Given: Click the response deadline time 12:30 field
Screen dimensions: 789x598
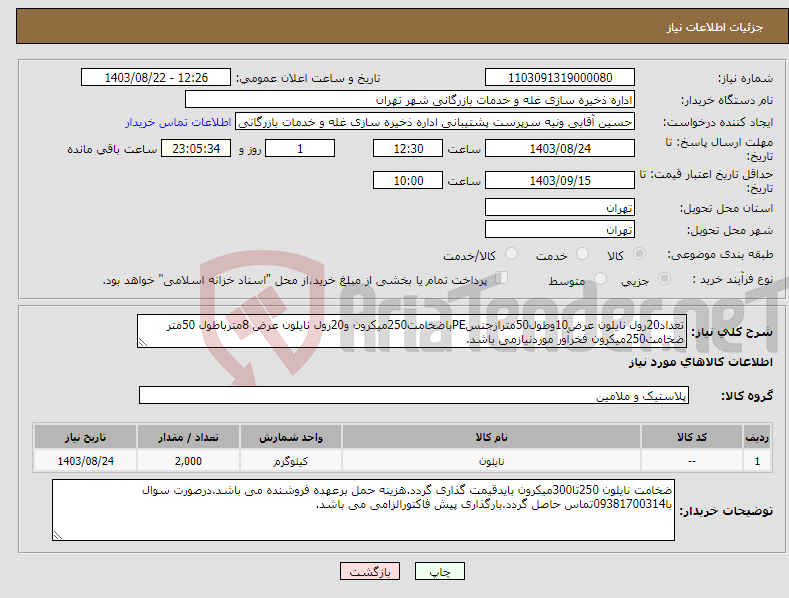Looking at the screenshot, I should pos(408,148).
